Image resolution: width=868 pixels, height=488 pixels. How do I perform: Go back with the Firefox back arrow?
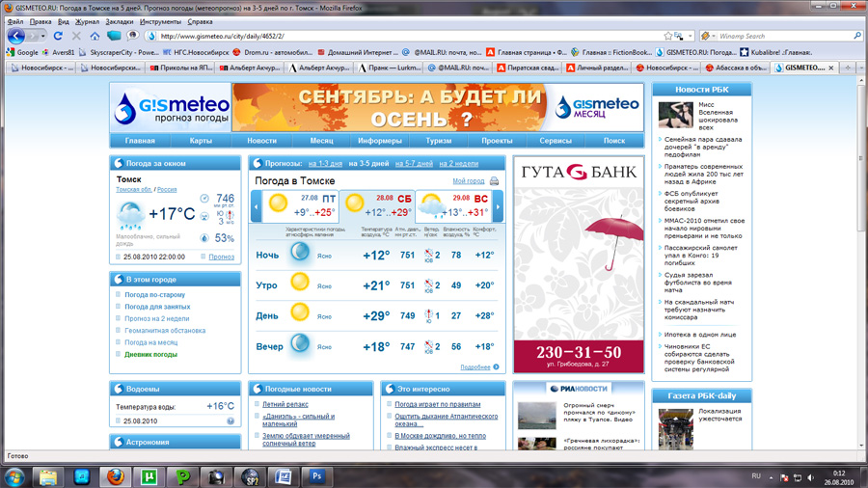point(16,36)
